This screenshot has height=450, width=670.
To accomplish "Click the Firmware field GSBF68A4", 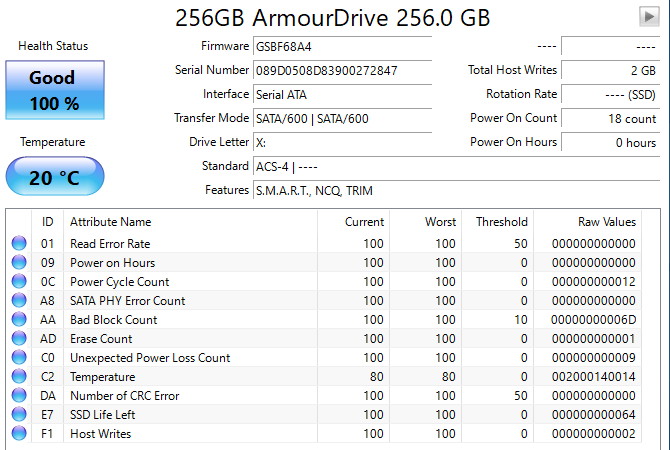I will pyautogui.click(x=342, y=46).
